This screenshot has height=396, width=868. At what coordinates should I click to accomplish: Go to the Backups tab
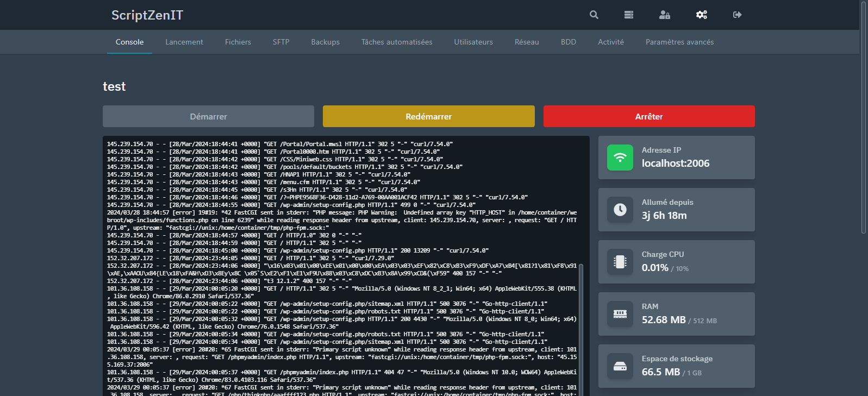pos(326,42)
